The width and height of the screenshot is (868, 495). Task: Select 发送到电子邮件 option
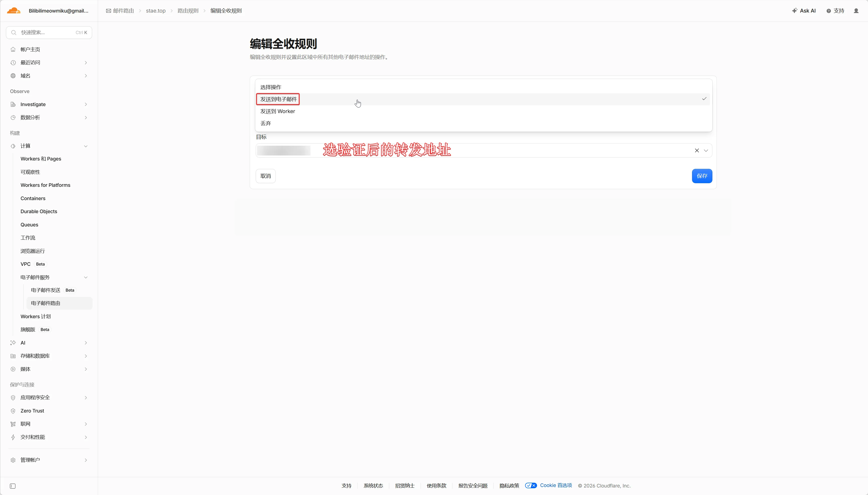click(484, 99)
